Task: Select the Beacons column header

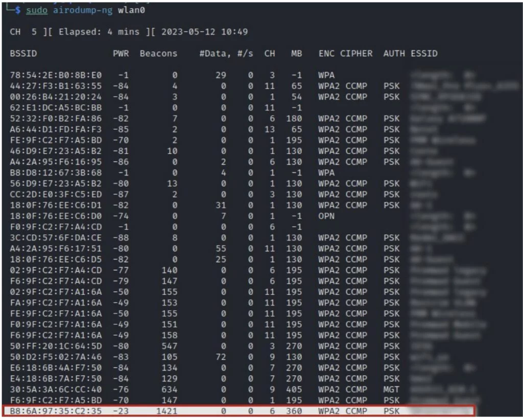Action: (159, 53)
